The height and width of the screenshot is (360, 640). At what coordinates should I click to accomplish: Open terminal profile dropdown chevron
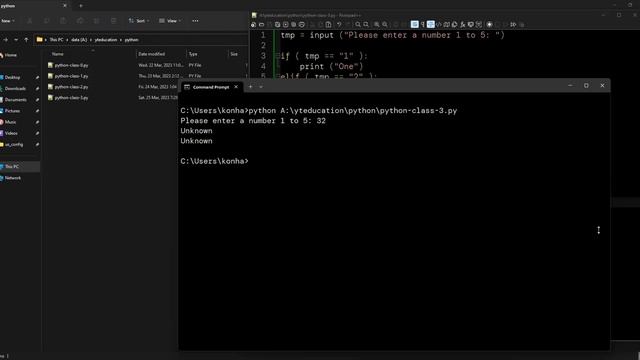pyautogui.click(x=261, y=87)
